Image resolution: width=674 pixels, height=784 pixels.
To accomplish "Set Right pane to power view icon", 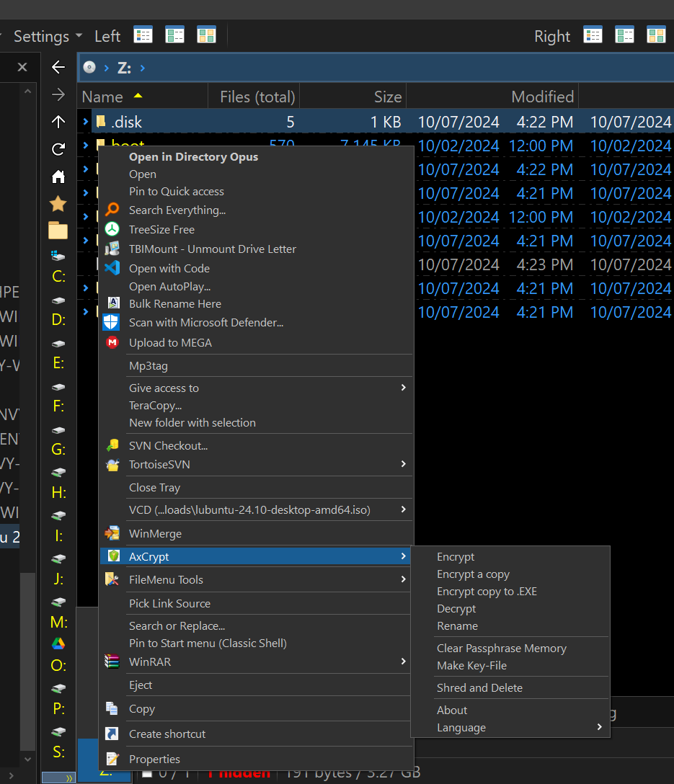I will click(x=624, y=35).
